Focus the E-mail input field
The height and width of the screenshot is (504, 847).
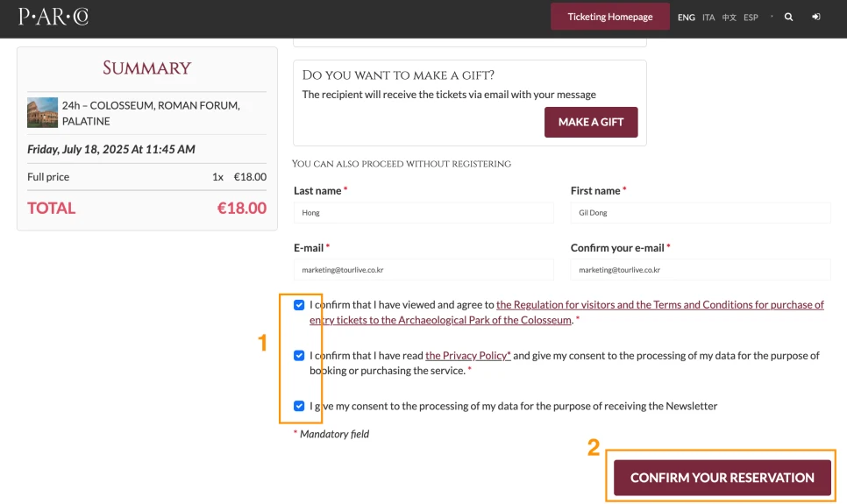[x=423, y=270]
